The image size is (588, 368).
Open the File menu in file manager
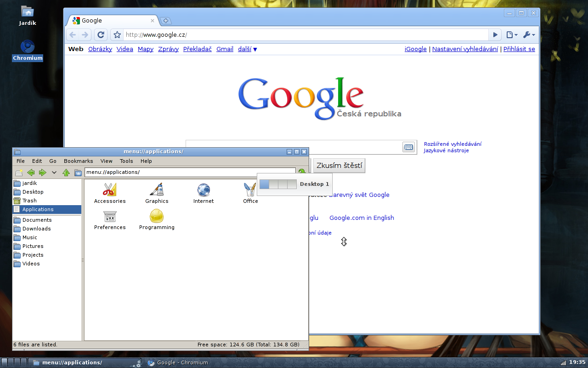click(x=21, y=161)
